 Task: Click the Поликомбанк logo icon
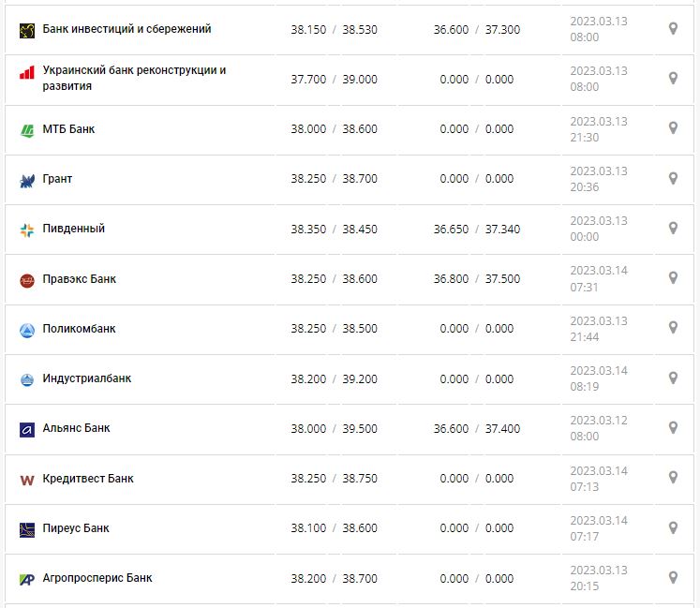click(x=27, y=330)
